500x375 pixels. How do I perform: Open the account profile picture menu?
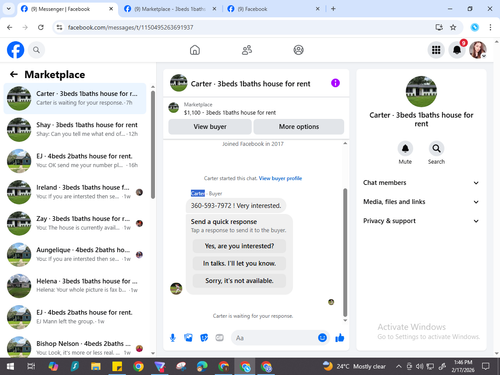(478, 50)
